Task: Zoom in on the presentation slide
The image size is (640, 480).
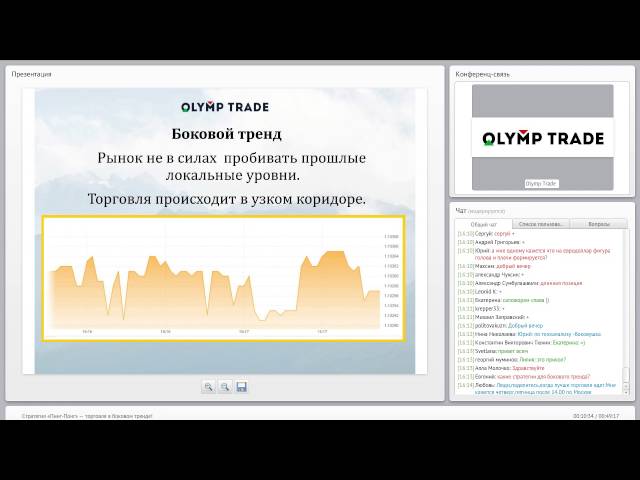Action: (208, 386)
